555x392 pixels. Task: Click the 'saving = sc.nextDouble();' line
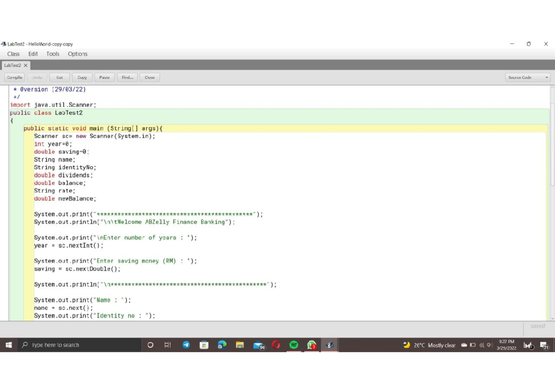[77, 269]
